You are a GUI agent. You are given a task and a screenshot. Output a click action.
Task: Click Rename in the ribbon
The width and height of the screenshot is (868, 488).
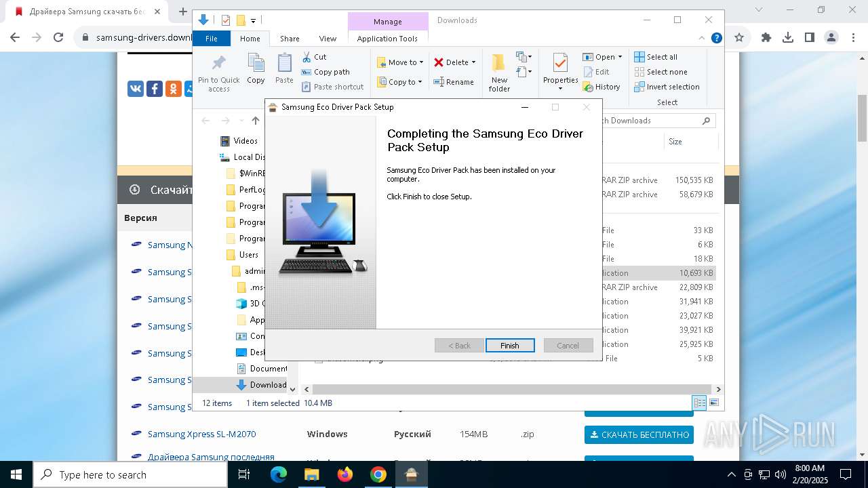(x=454, y=82)
